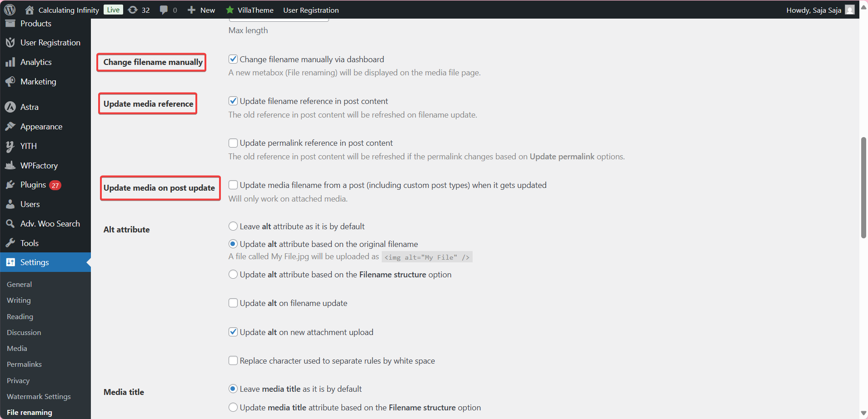Open the updates icon showing 32

133,10
